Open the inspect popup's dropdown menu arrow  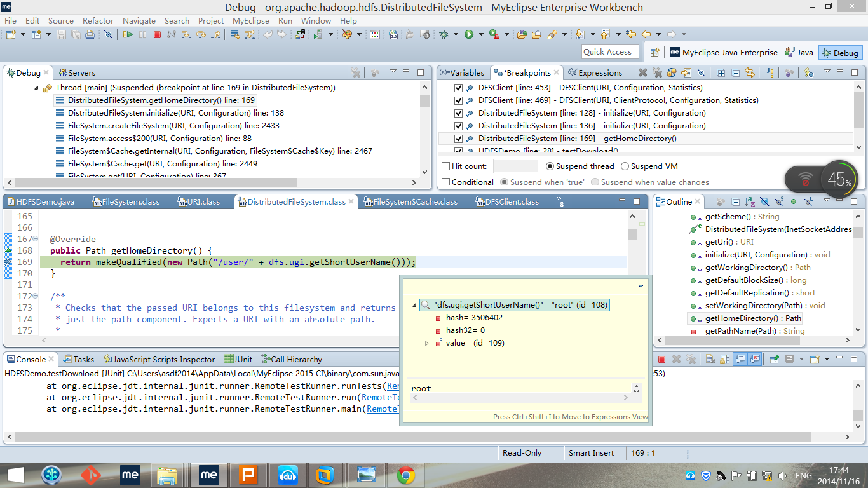[x=640, y=287]
